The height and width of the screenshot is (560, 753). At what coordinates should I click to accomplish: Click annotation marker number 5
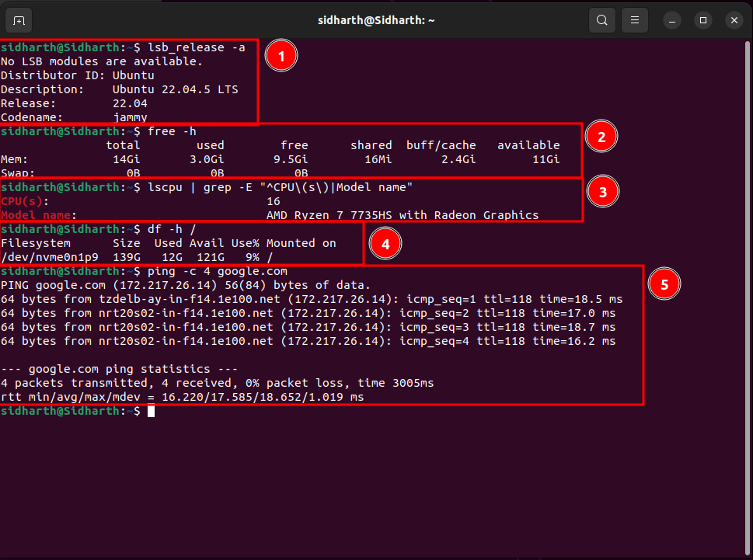pos(664,283)
